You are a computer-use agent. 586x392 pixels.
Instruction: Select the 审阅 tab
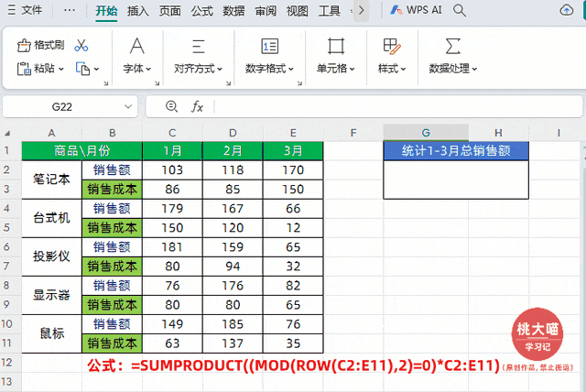266,10
